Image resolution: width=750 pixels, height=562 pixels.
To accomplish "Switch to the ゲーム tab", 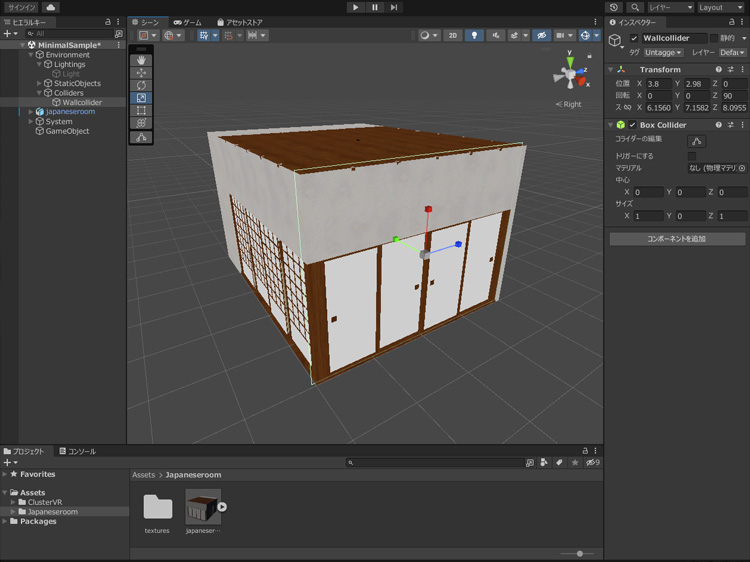I will pos(187,22).
